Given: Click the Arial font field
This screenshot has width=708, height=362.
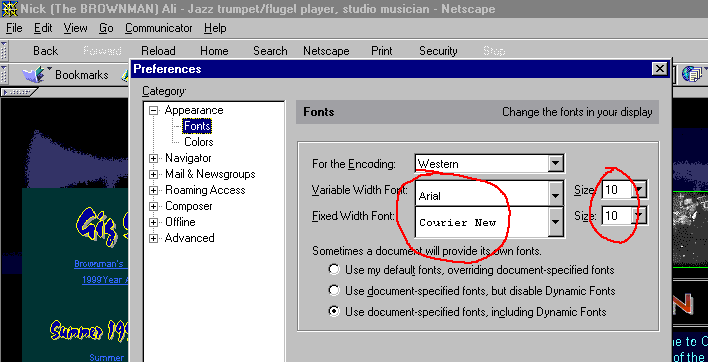Looking at the screenshot, I should [482, 195].
